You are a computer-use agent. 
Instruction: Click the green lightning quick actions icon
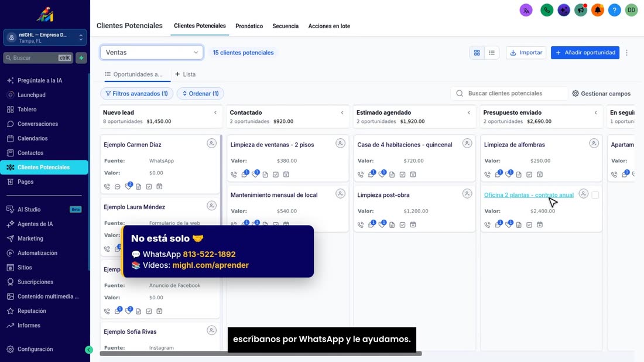click(81, 58)
